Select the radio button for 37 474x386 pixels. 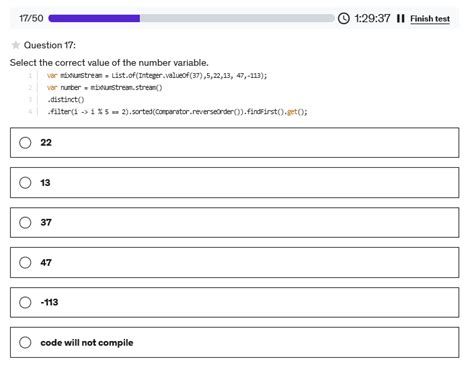click(25, 222)
